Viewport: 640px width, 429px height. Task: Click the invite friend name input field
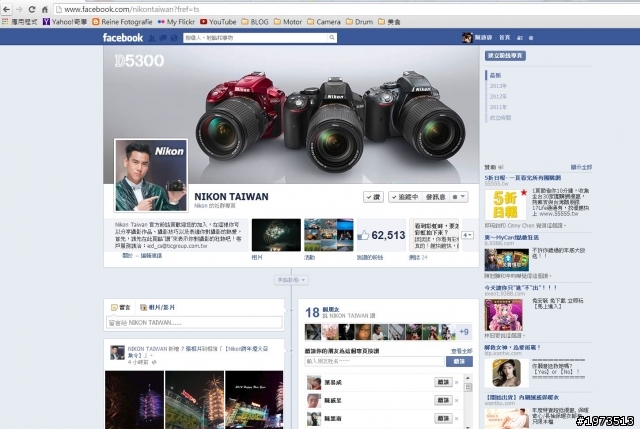[x=374, y=361]
